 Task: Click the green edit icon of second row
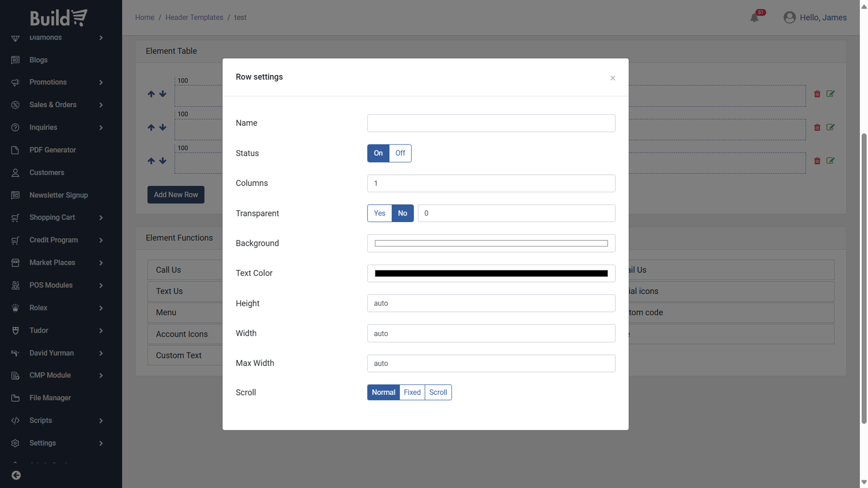click(x=830, y=127)
